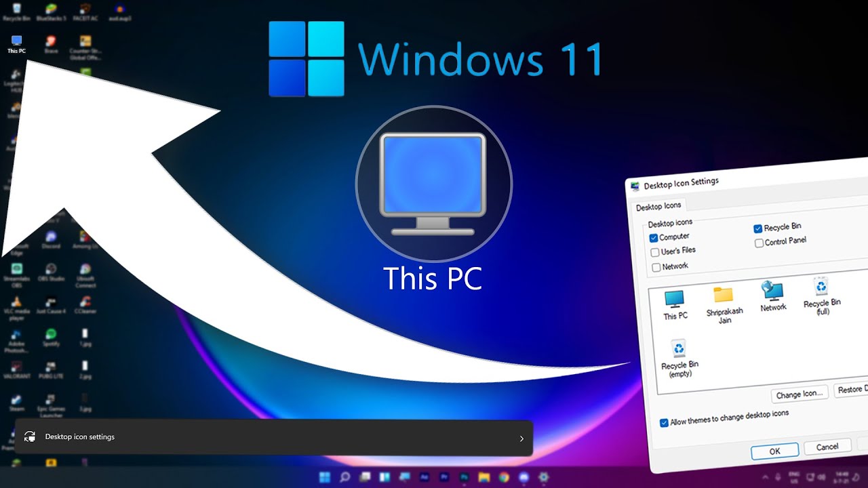868x488 pixels.
Task: Select This PC in the icon list
Action: tap(675, 304)
